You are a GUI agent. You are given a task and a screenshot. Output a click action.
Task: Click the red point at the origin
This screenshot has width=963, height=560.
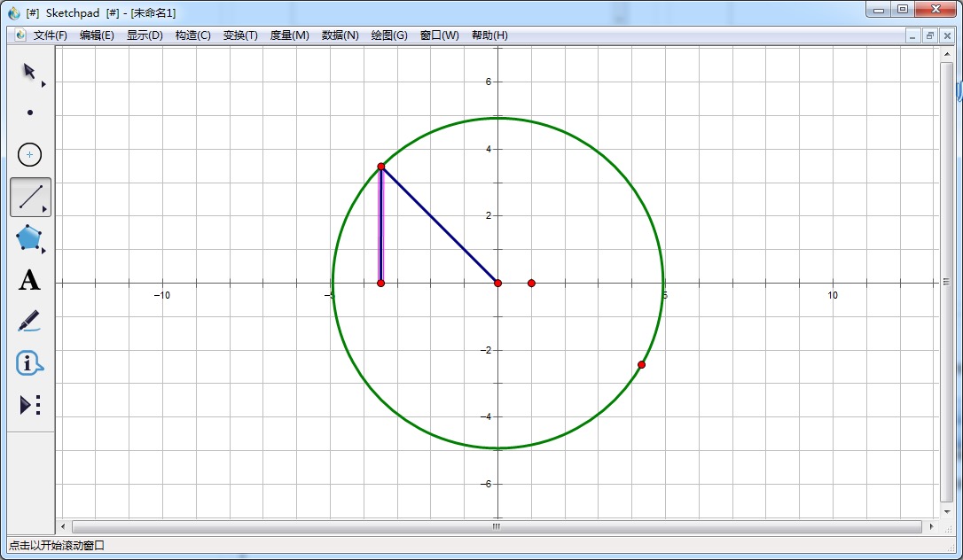pos(498,283)
